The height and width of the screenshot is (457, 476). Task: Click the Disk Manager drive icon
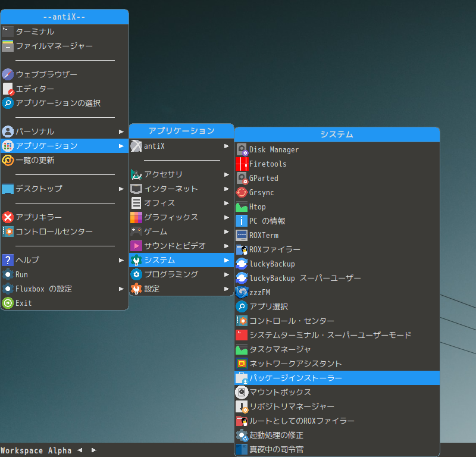[242, 149]
